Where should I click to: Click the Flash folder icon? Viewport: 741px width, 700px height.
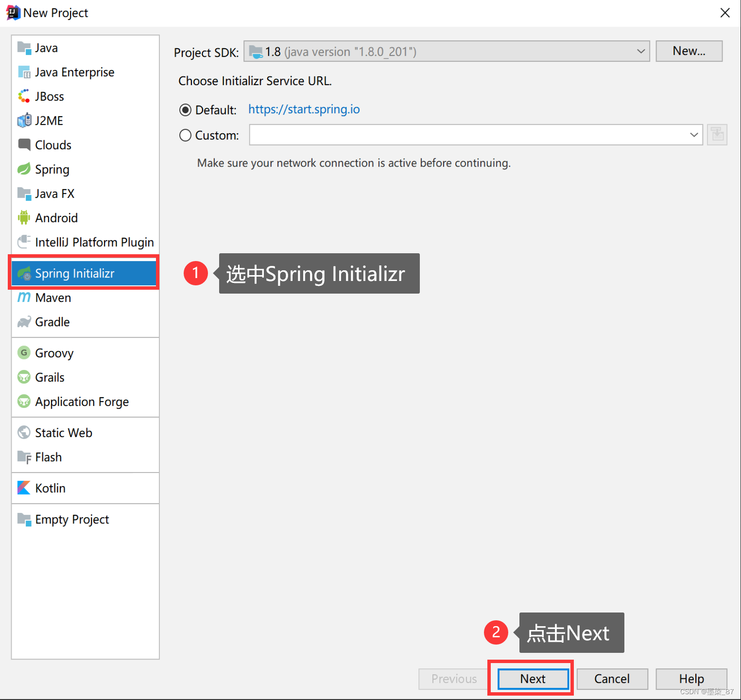(24, 457)
